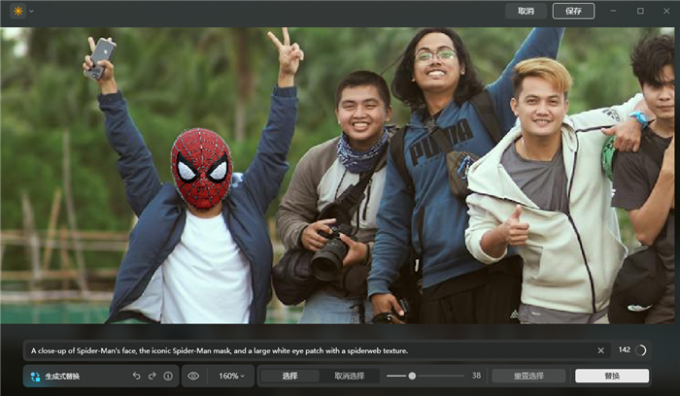Open the info circle icon
The image size is (680, 396).
coord(168,376)
